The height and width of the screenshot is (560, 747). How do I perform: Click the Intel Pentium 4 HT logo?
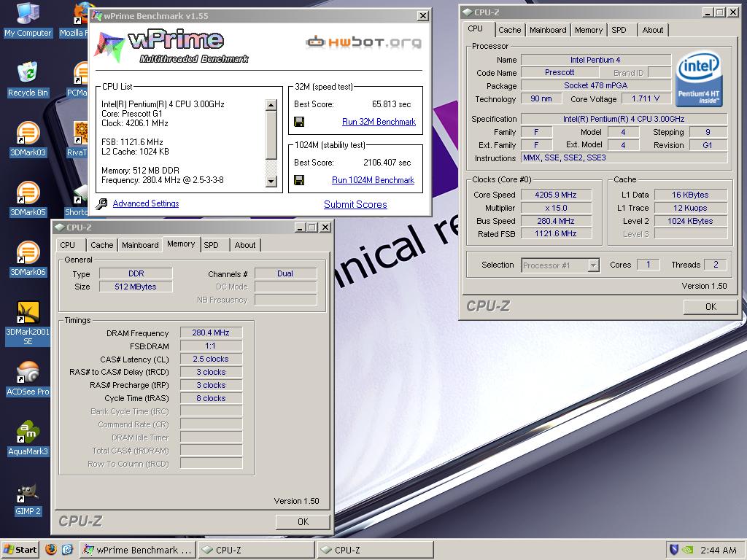coord(699,79)
